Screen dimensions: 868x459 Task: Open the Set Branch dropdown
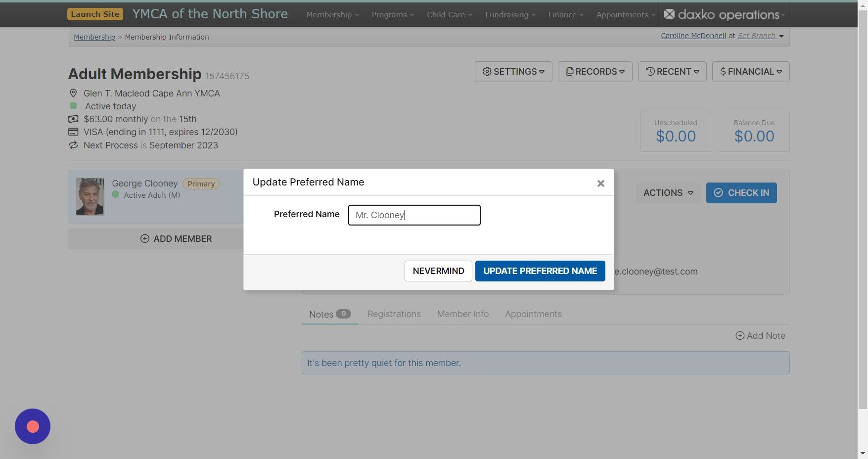(757, 35)
